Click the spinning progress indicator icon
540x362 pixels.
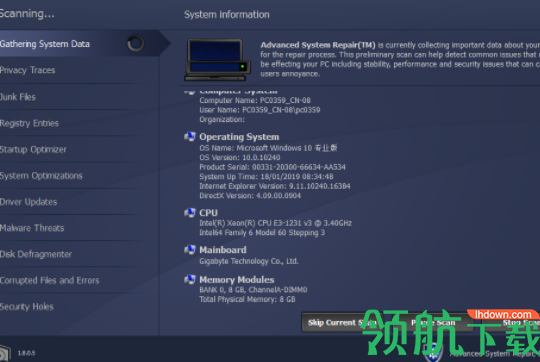(135, 43)
